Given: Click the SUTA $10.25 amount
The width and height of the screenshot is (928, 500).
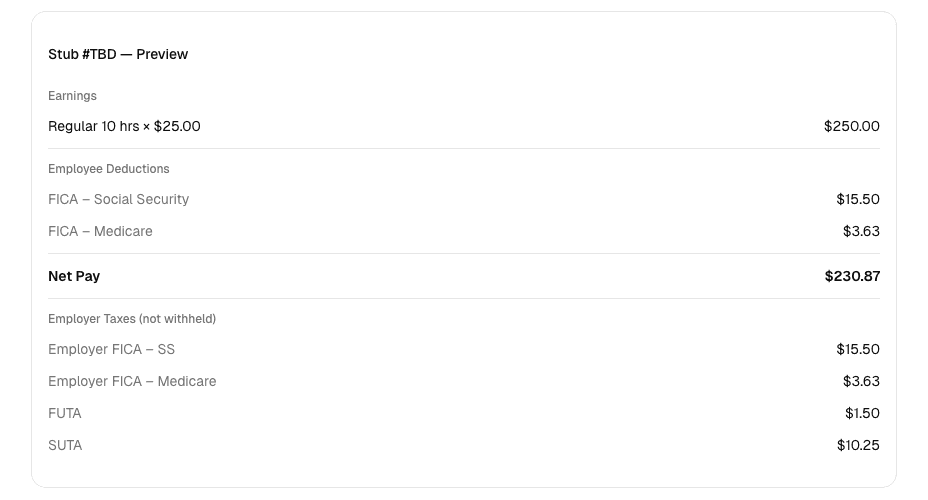Looking at the screenshot, I should [858, 446].
